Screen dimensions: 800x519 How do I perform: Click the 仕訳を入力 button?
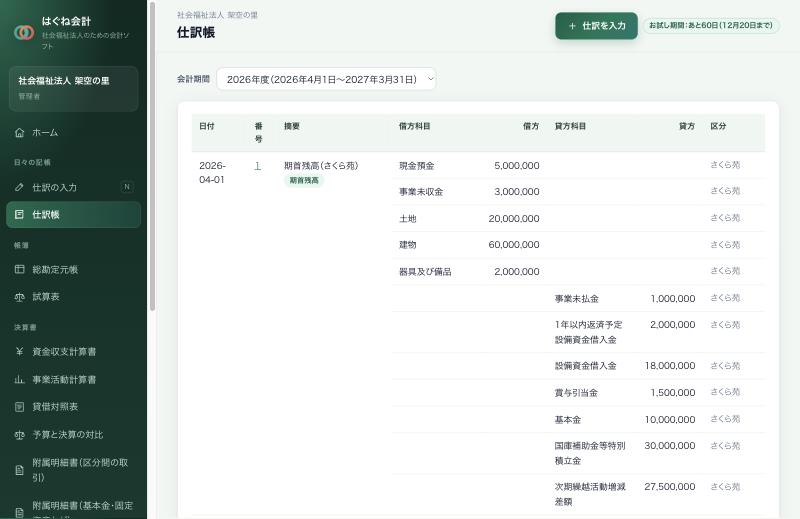596,26
